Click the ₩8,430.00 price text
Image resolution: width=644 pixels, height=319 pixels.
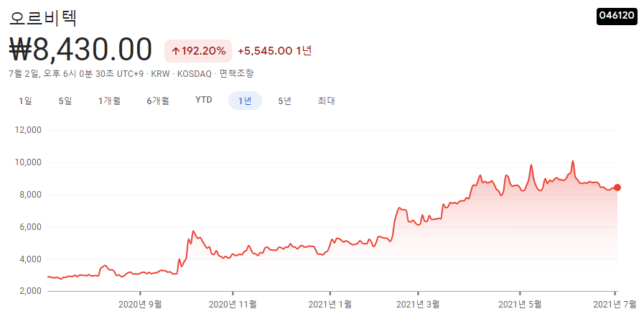pos(80,50)
